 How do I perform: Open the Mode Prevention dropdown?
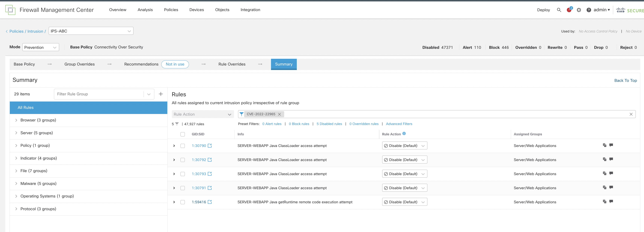40,47
